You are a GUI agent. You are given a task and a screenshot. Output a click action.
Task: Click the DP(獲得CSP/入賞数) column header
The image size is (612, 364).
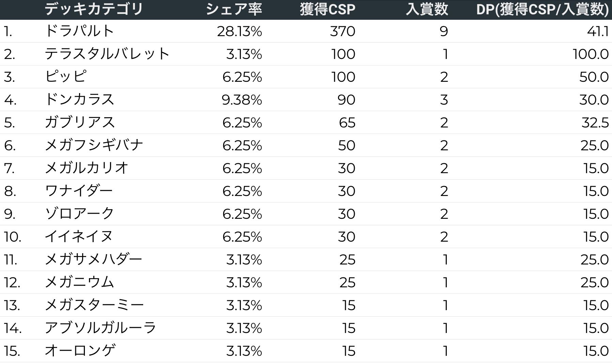coord(542,9)
